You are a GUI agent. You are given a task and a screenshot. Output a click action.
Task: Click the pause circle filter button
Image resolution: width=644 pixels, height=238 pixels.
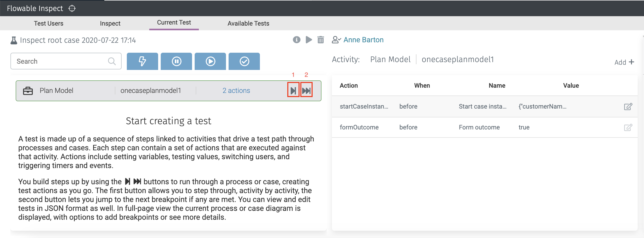coord(176,61)
